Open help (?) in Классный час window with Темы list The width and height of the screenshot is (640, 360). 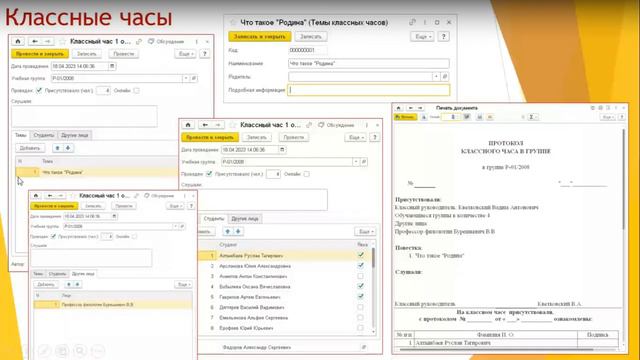pyautogui.click(x=205, y=54)
